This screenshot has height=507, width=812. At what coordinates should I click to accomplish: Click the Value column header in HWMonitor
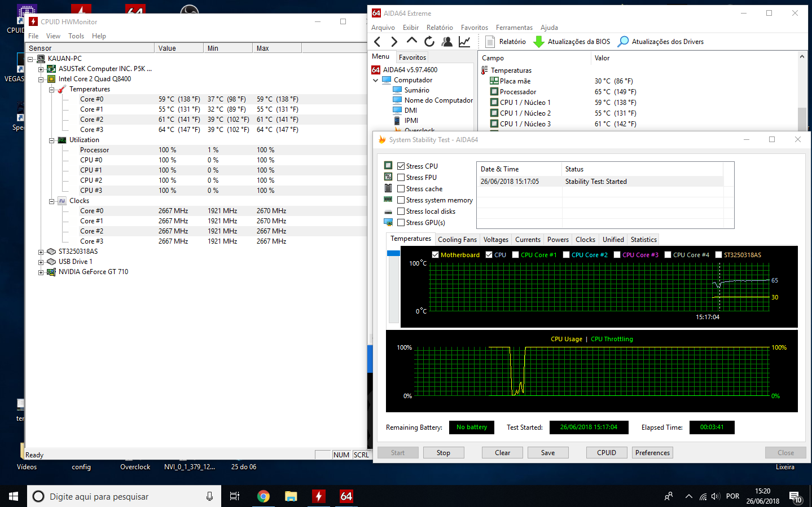pyautogui.click(x=179, y=49)
